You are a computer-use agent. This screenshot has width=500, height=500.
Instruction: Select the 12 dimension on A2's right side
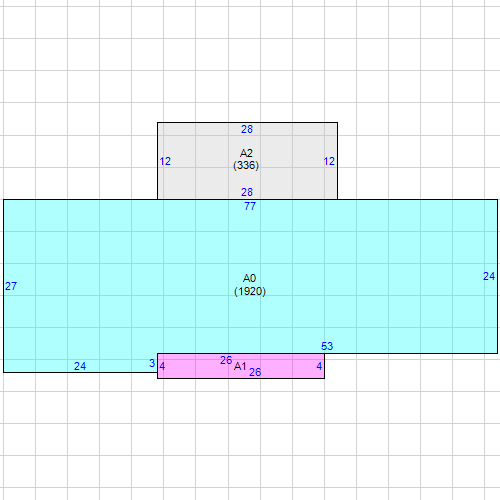(x=329, y=161)
